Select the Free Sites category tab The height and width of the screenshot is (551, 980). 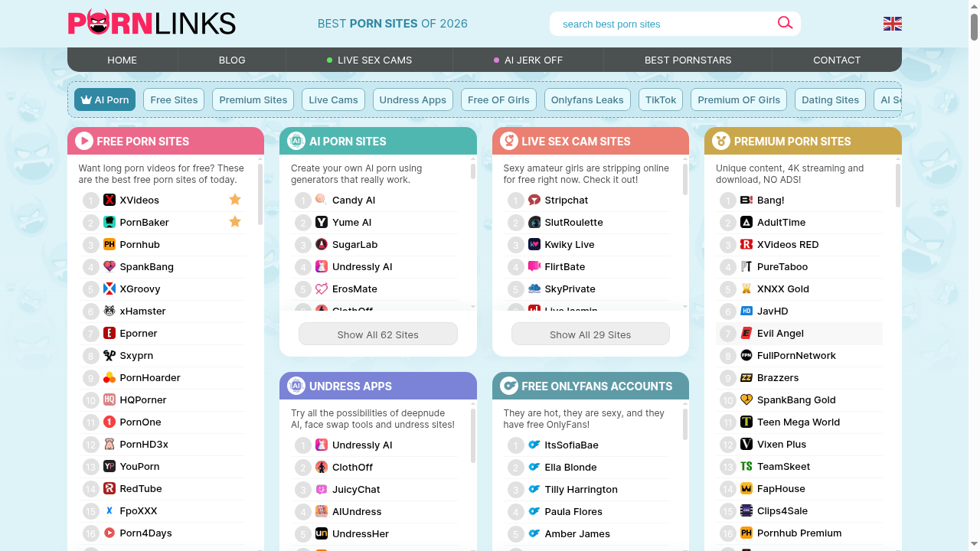[174, 99]
